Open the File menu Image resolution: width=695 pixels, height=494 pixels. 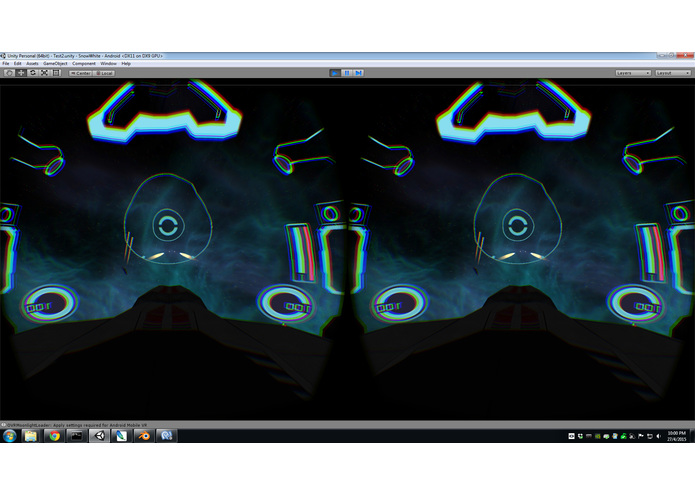tap(6, 64)
